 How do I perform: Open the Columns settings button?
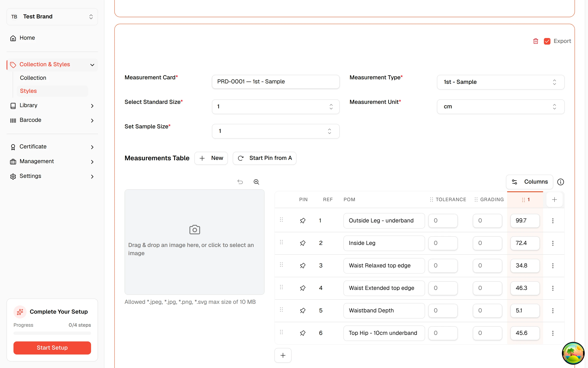pyautogui.click(x=529, y=182)
